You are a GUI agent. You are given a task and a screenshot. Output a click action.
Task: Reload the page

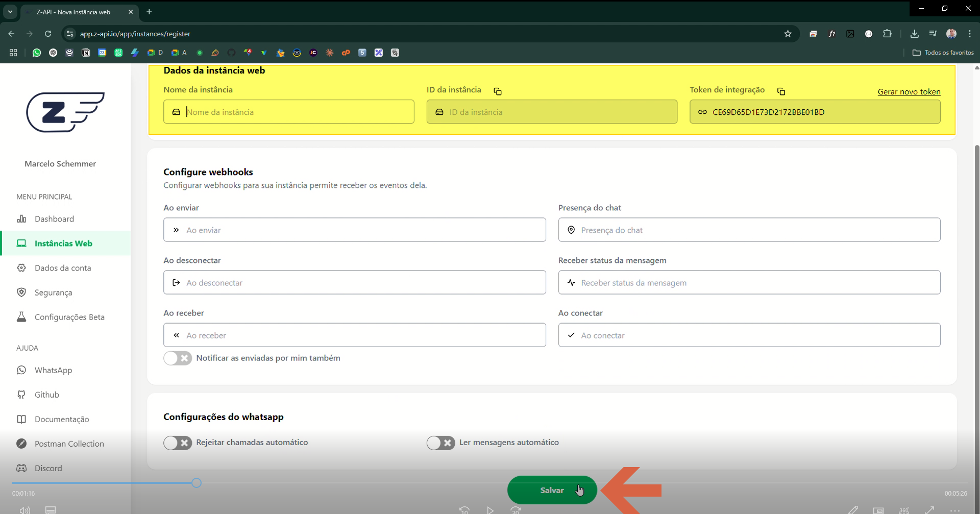tap(48, 34)
